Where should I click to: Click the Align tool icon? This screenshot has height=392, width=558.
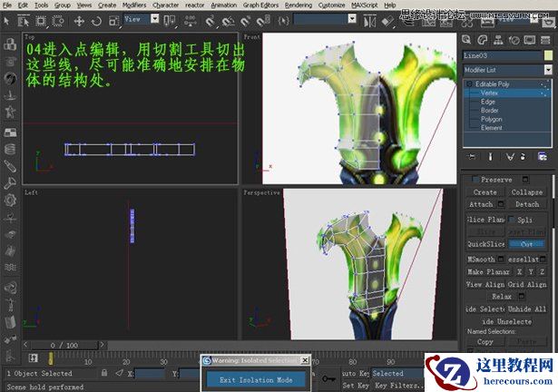(388, 22)
